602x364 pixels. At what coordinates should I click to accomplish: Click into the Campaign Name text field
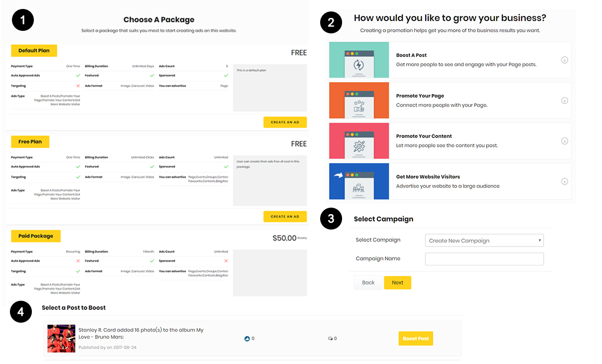click(484, 259)
